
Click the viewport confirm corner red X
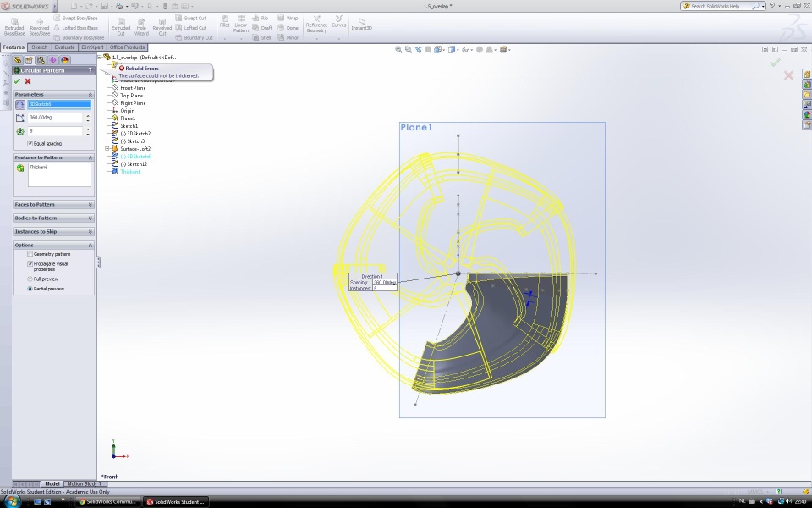pos(788,75)
